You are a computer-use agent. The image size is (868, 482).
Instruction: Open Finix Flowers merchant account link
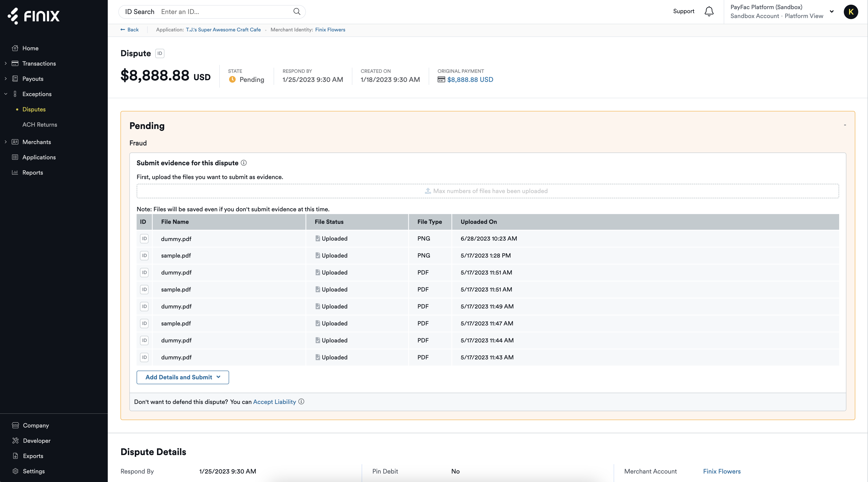tap(722, 471)
